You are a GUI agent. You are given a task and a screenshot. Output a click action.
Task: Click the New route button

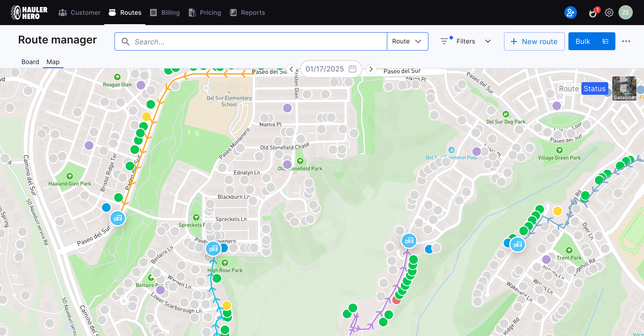coord(534,41)
